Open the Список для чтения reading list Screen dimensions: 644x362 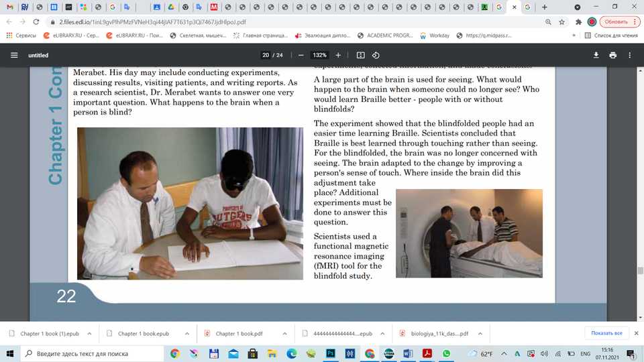(x=611, y=36)
